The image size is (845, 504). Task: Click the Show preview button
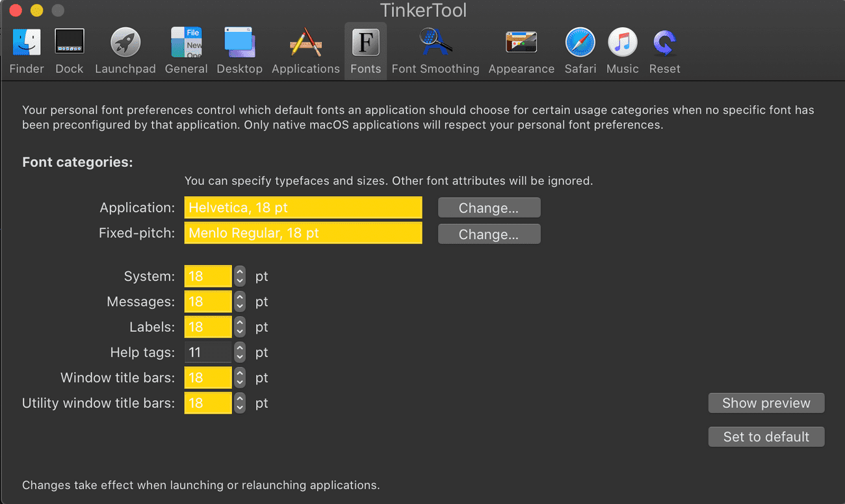[x=766, y=403]
